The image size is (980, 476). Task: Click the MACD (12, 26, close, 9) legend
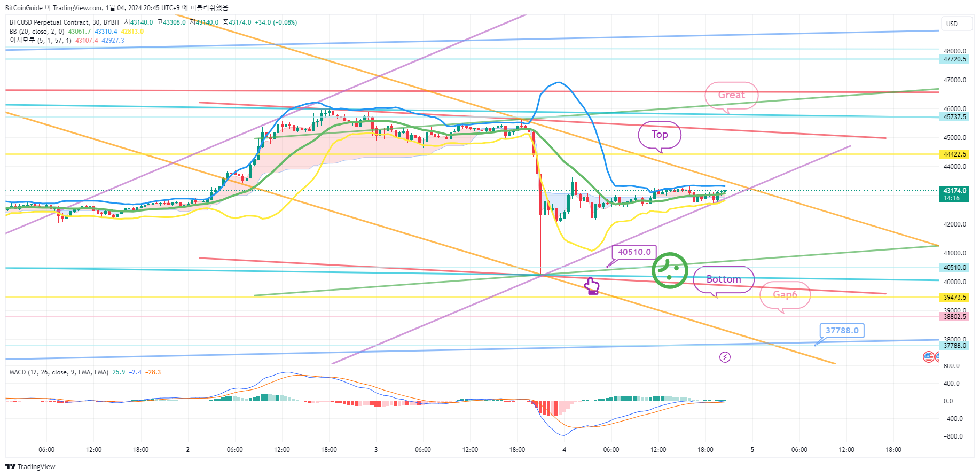59,372
